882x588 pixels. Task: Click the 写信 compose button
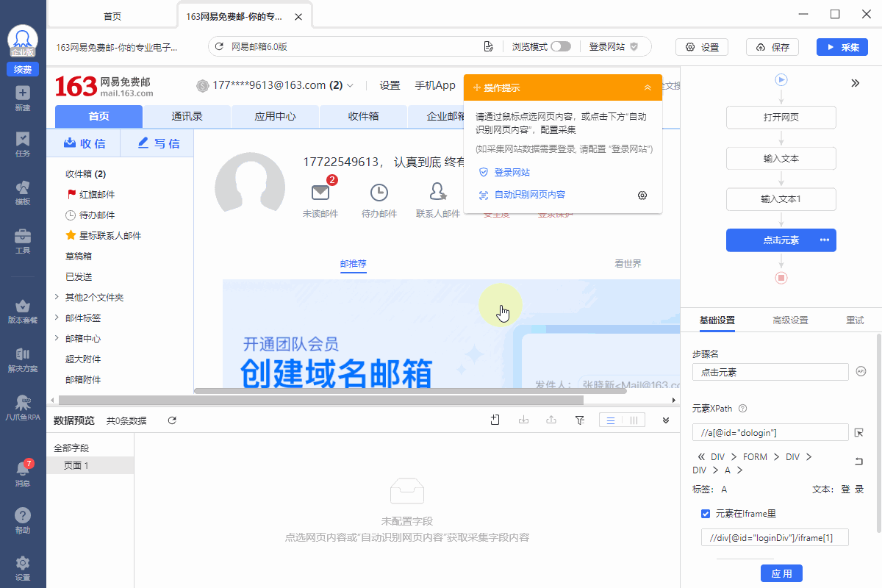[x=159, y=143]
